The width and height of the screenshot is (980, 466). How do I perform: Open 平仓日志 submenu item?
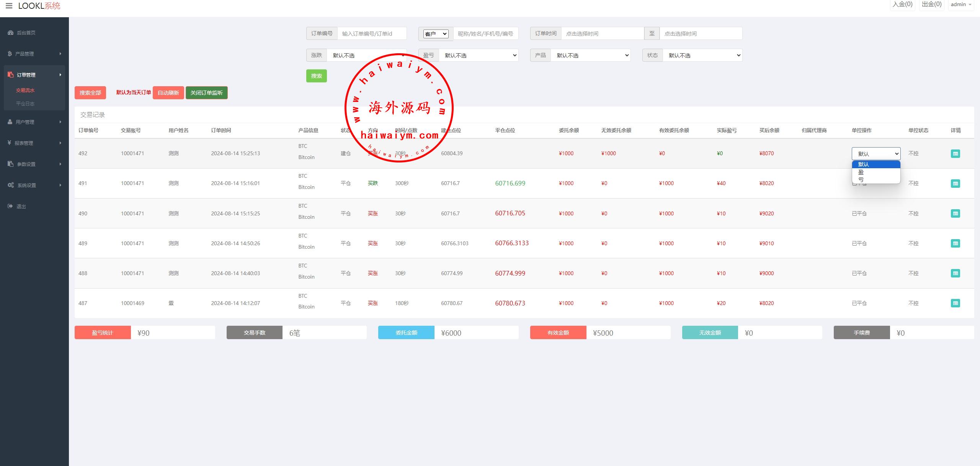pos(25,103)
